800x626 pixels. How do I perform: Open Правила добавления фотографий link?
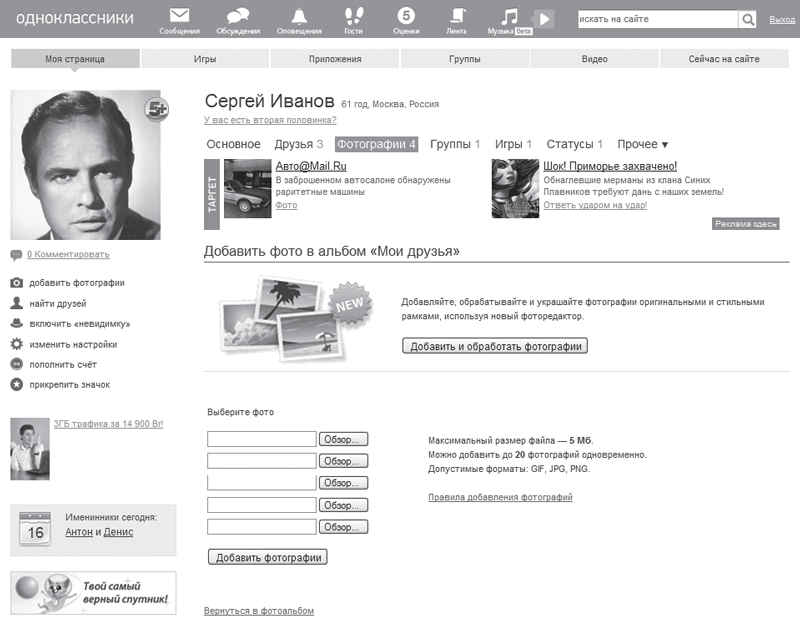click(500, 497)
